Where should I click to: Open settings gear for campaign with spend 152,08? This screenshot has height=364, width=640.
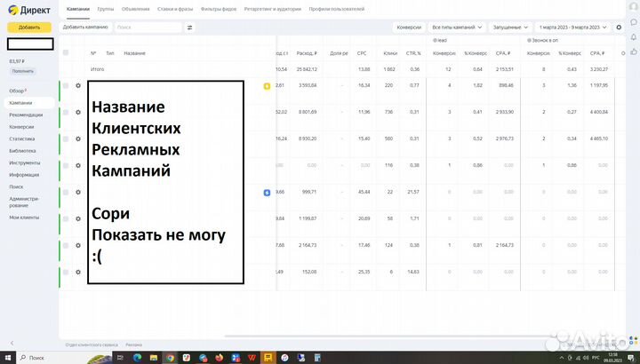point(78,272)
